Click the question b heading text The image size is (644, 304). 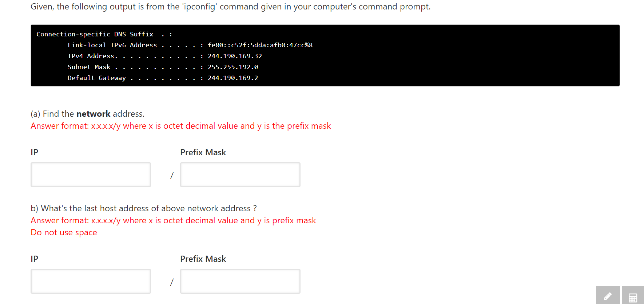pyautogui.click(x=143, y=208)
